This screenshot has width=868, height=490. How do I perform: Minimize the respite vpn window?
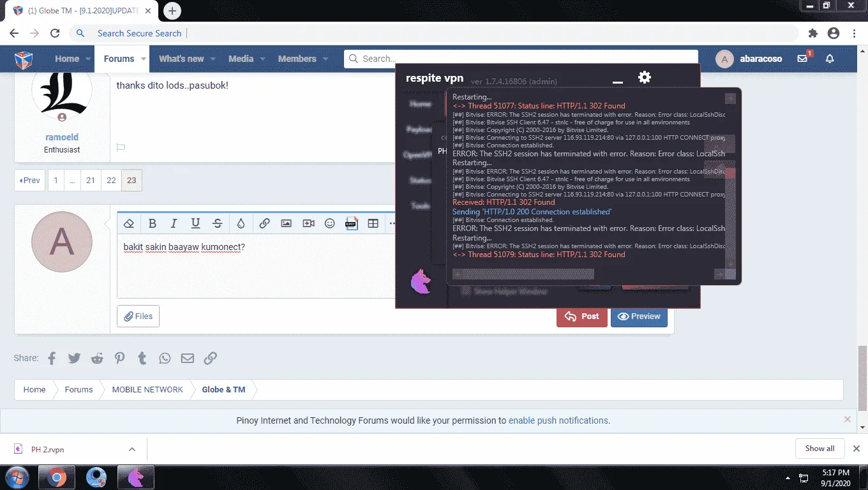[617, 82]
